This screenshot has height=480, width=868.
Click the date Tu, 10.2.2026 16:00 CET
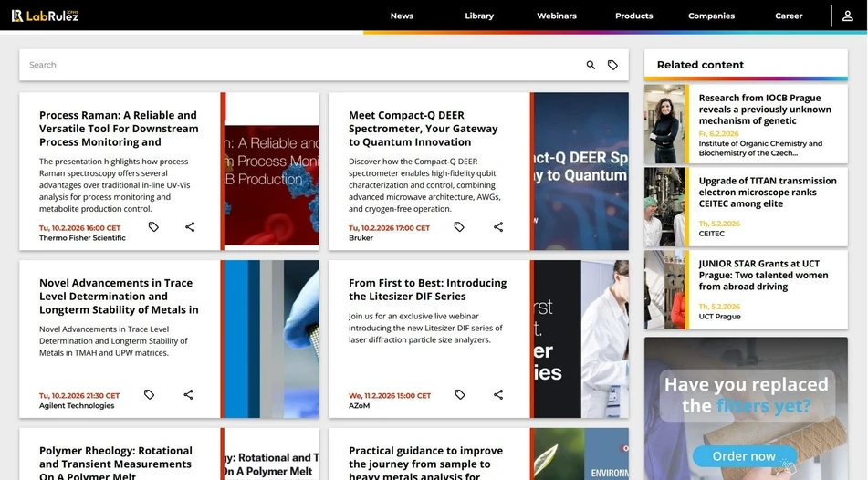(x=79, y=227)
